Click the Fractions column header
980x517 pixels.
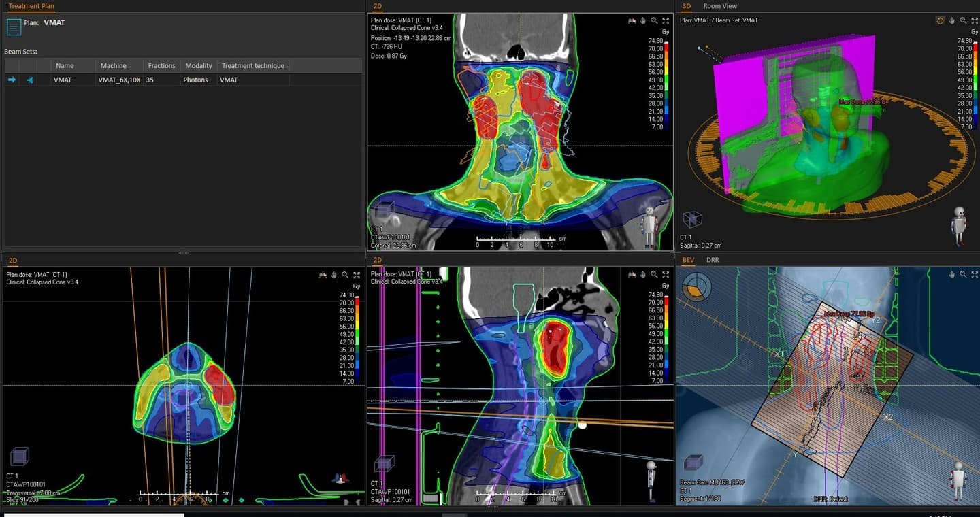(x=161, y=66)
